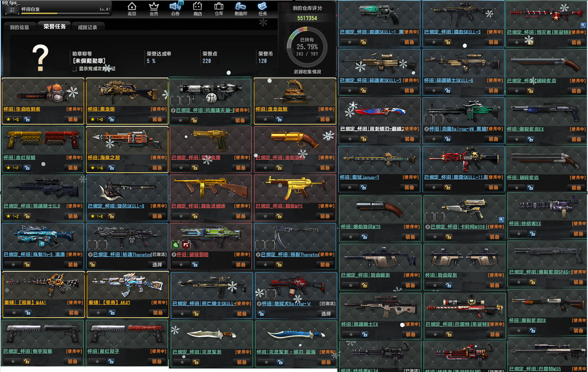This screenshot has height=372, width=588.
Task: Enable the 显示完成次数标记 checkbox
Action: tap(74, 69)
